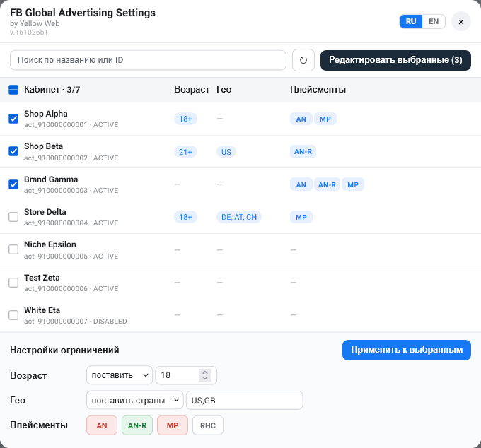This screenshot has width=481, height=448.
Task: Focus the search by name or ID field
Action: tap(148, 60)
